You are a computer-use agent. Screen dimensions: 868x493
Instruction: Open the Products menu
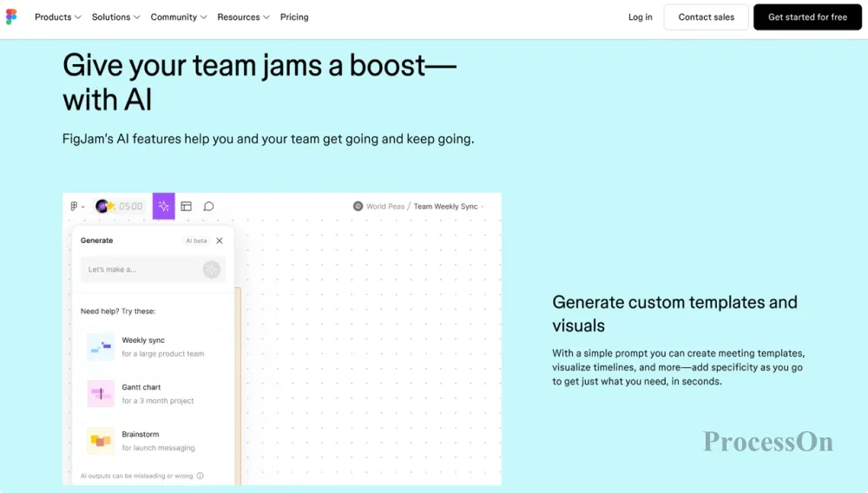click(57, 17)
